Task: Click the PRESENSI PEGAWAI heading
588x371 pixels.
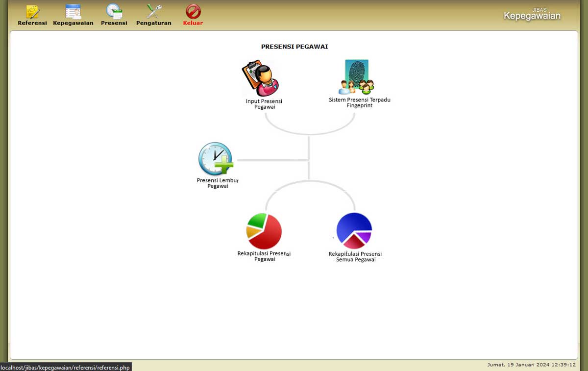Action: (294, 47)
